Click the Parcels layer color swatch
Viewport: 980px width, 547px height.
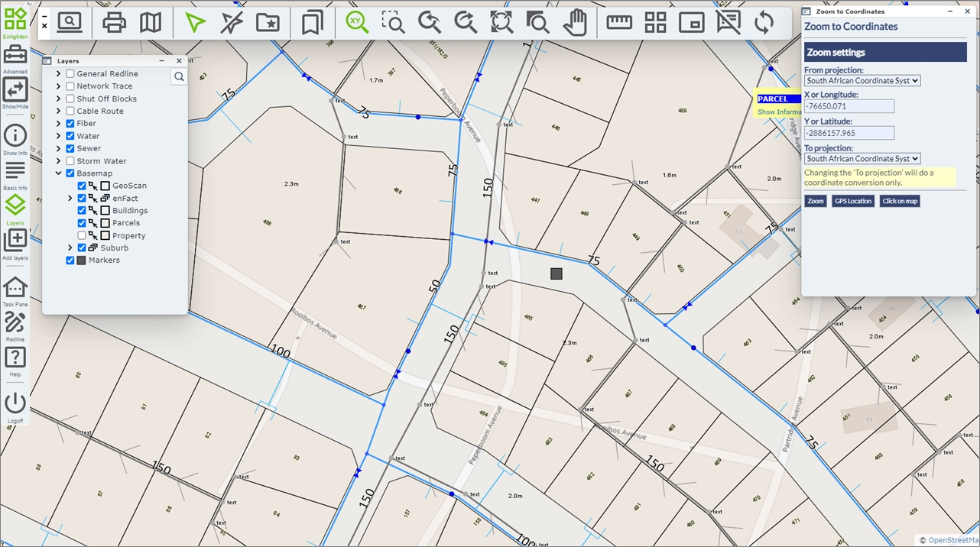click(105, 223)
